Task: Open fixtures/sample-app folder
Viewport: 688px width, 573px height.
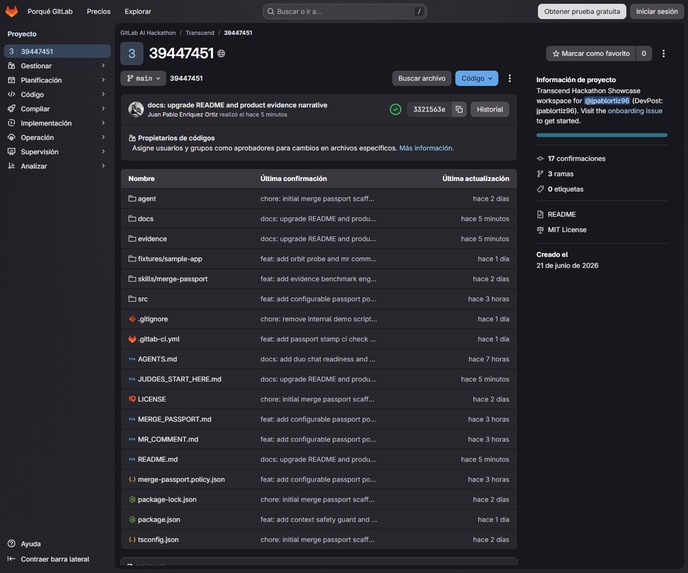Action: point(170,259)
